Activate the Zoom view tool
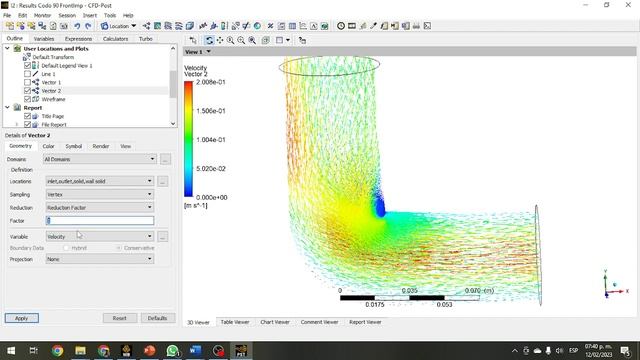 (x=231, y=40)
